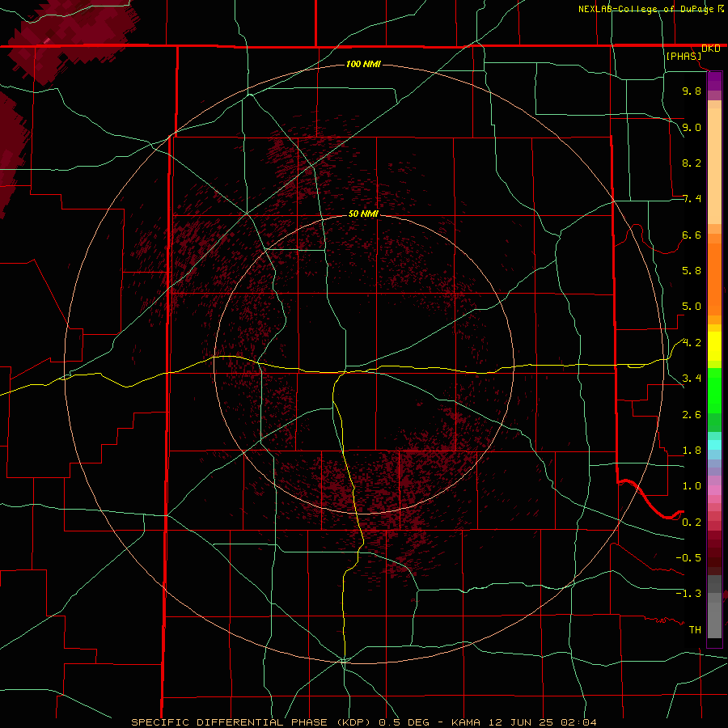
Task: Select the 9.0 value on the scale
Action: tap(692, 127)
